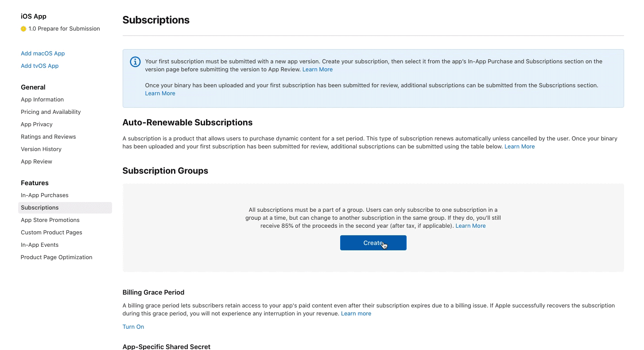
Task: Open App Information in the sidebar
Action: (42, 100)
